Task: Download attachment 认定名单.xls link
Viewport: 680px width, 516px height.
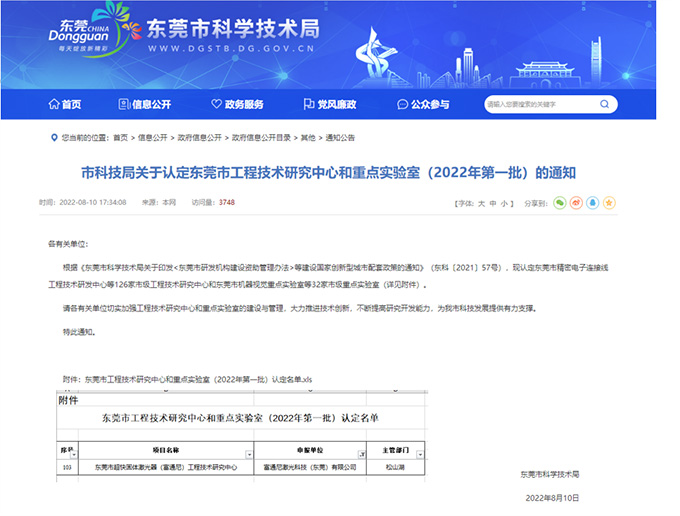Action: pos(198,379)
